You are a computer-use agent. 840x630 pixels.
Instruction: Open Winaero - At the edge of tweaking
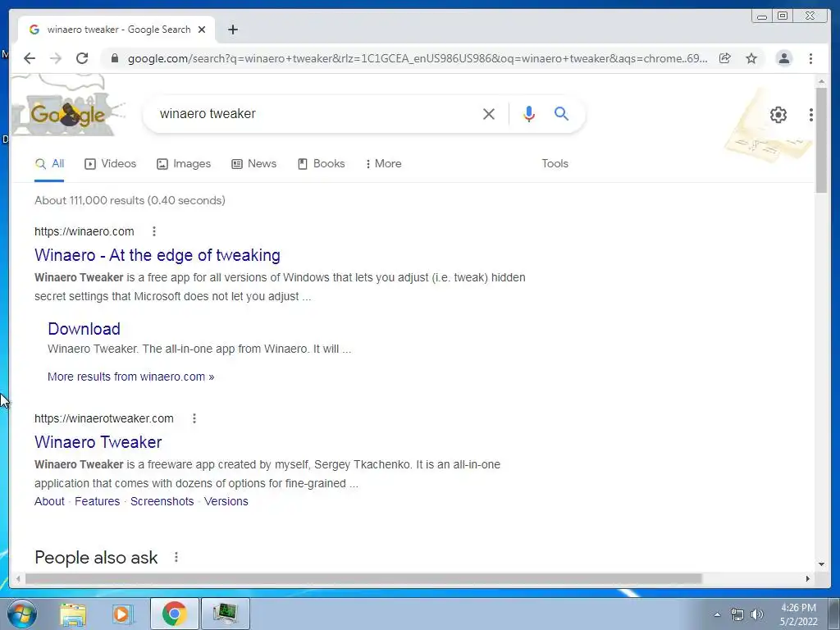pyautogui.click(x=157, y=255)
